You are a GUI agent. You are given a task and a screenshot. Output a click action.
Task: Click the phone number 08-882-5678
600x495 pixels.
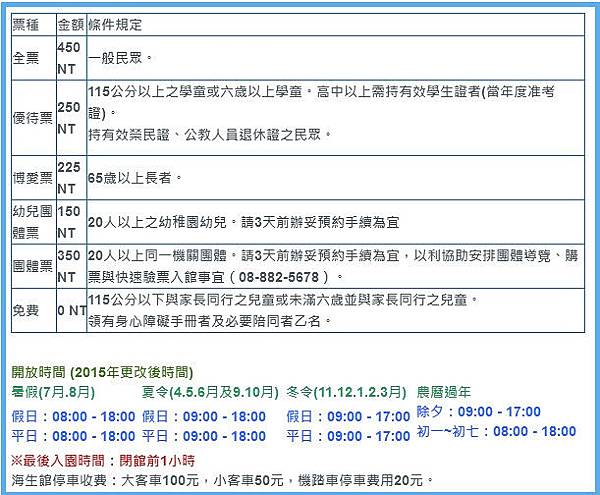279,277
